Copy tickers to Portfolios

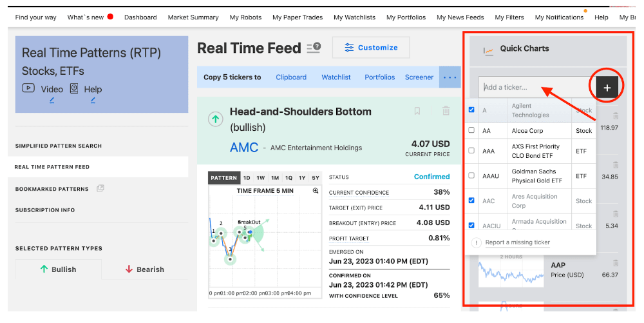tap(379, 77)
